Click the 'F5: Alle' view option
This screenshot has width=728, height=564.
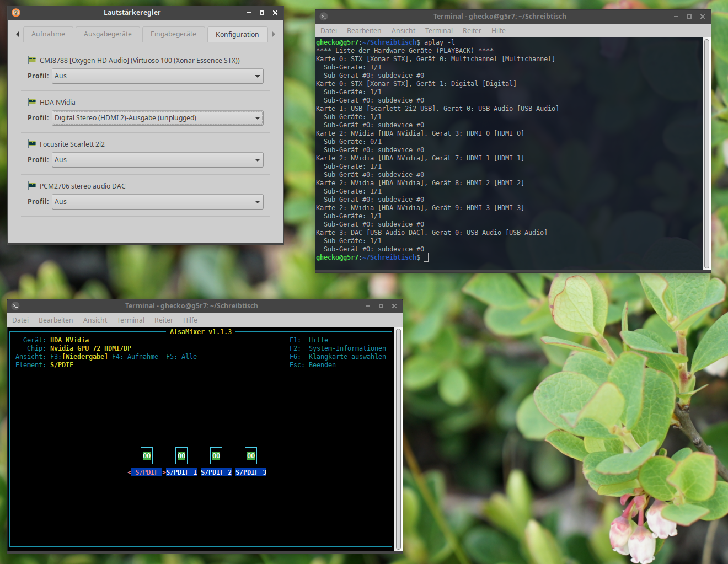pos(181,357)
